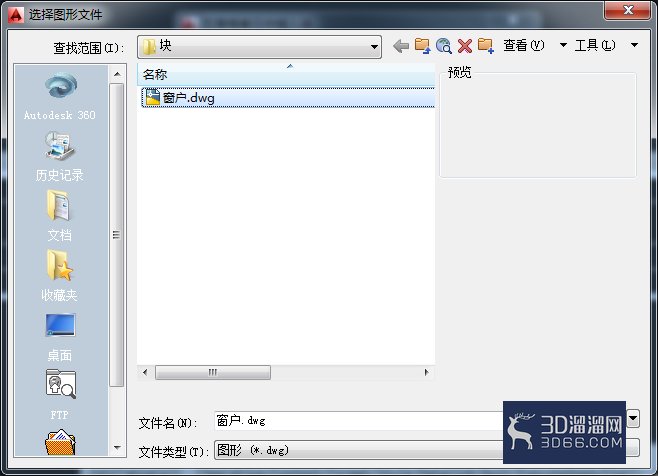Click the 窗户.dwg file icon
The width and height of the screenshot is (658, 476).
[x=153, y=97]
